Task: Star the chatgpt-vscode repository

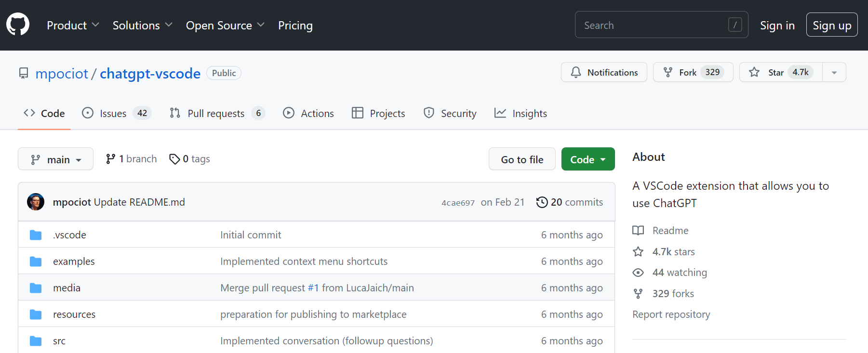Action: 781,72
